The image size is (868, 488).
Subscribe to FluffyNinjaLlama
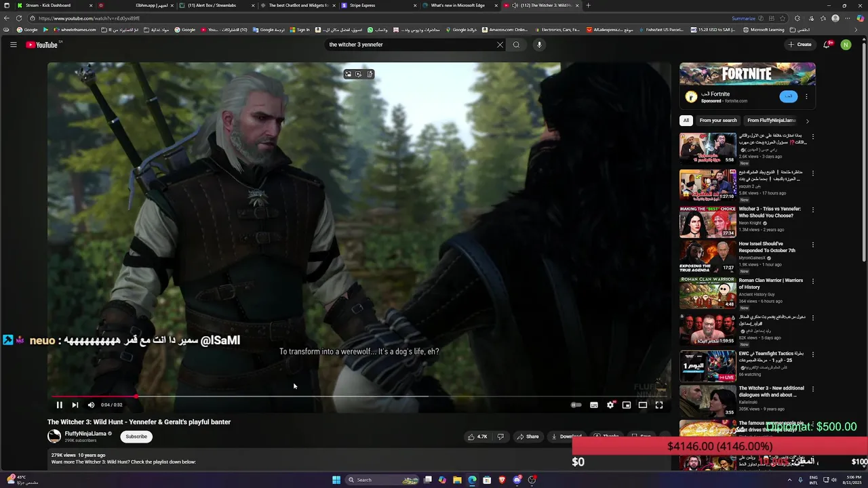click(136, 436)
